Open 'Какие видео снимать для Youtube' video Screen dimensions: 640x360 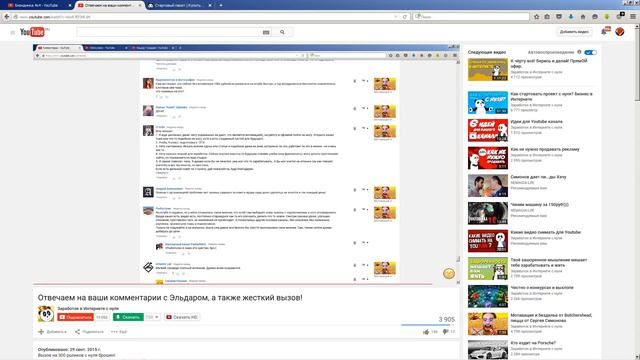(545, 232)
